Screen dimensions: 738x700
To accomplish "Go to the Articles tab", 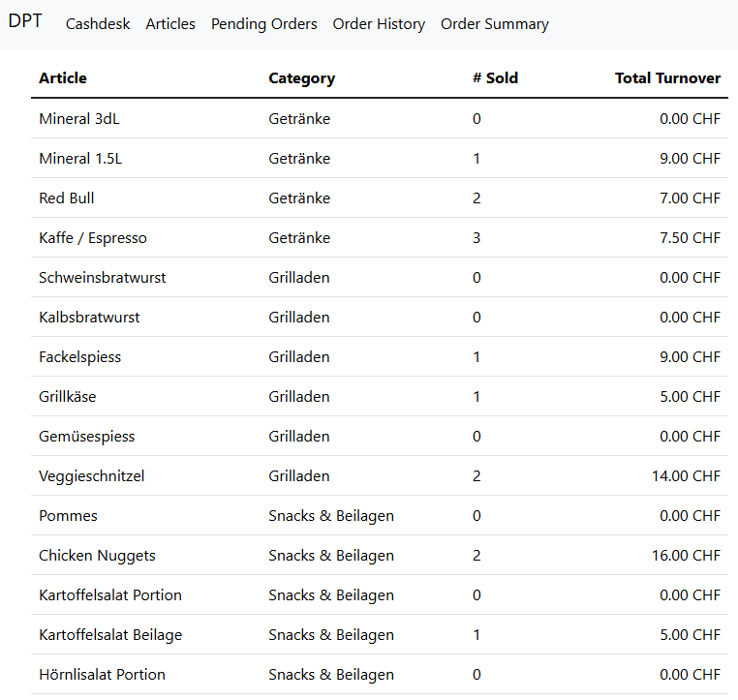I will tap(170, 24).
